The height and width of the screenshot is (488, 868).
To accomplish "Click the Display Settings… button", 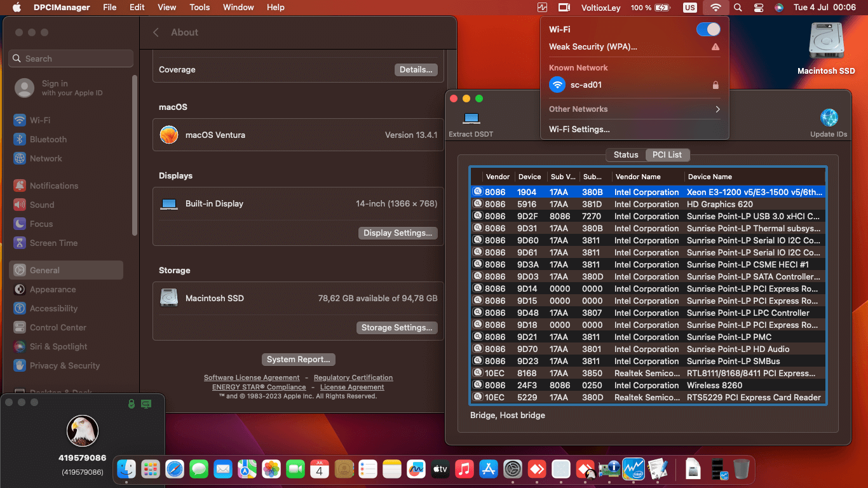I will pos(398,233).
